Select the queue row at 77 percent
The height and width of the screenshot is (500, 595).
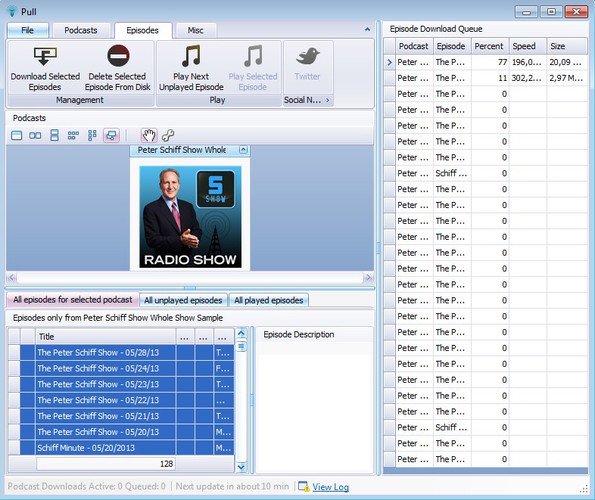point(487,62)
